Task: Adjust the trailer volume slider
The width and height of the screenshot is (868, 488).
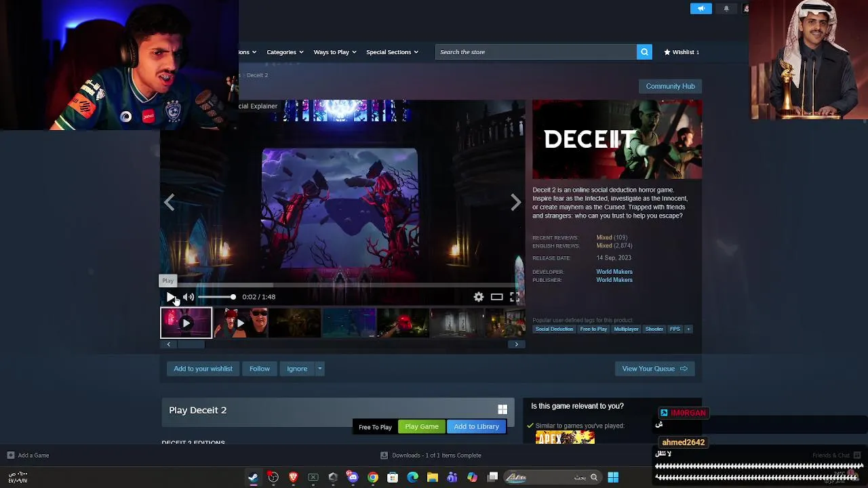Action: [217, 297]
